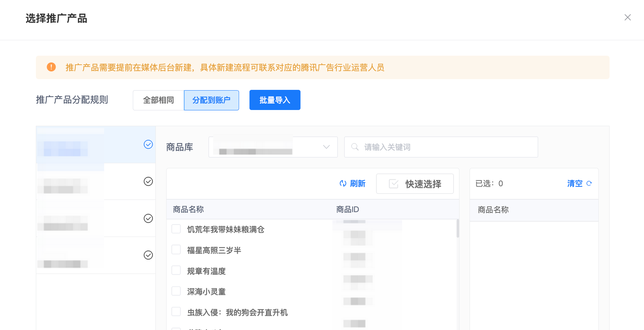Click the 商品名称 header in the selected panel
The height and width of the screenshot is (330, 644).
click(x=493, y=210)
